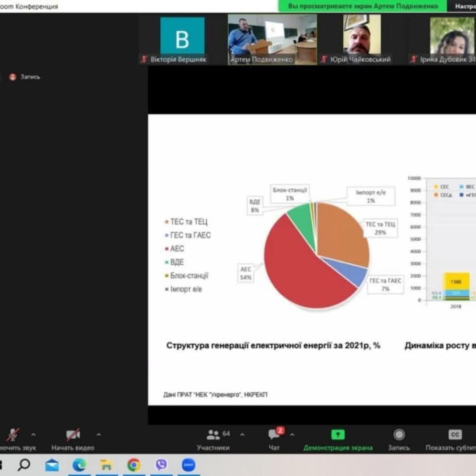Expand the arrow next to Чат
476x476 pixels.
(292, 435)
